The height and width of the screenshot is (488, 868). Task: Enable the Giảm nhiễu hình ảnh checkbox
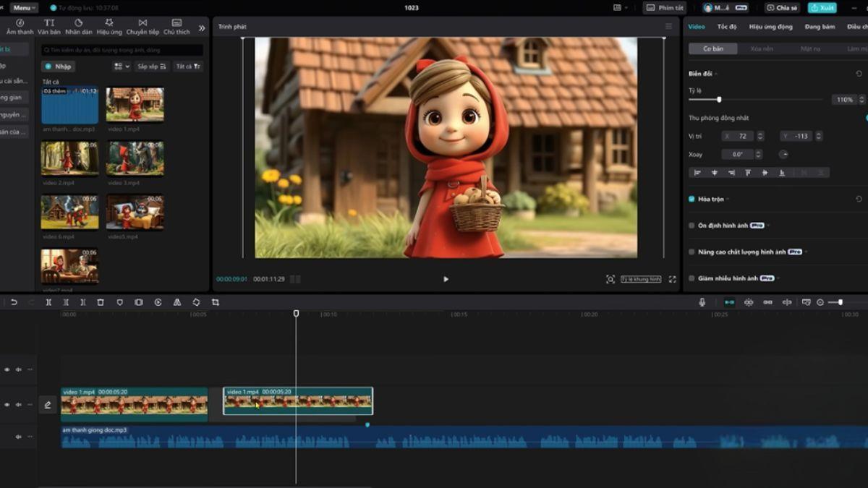click(x=692, y=278)
